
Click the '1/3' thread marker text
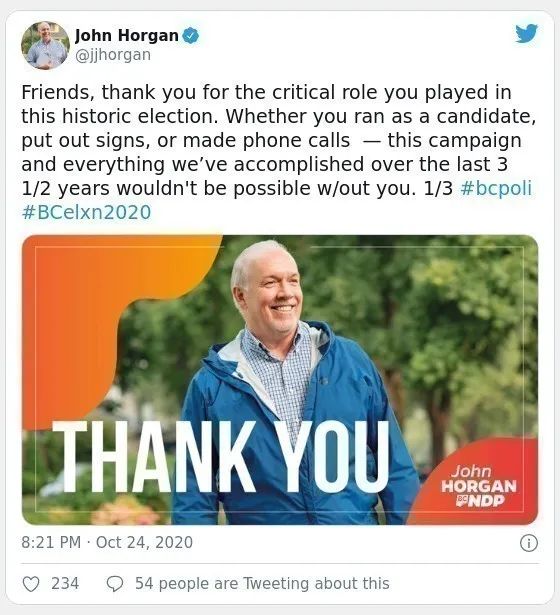(438, 188)
